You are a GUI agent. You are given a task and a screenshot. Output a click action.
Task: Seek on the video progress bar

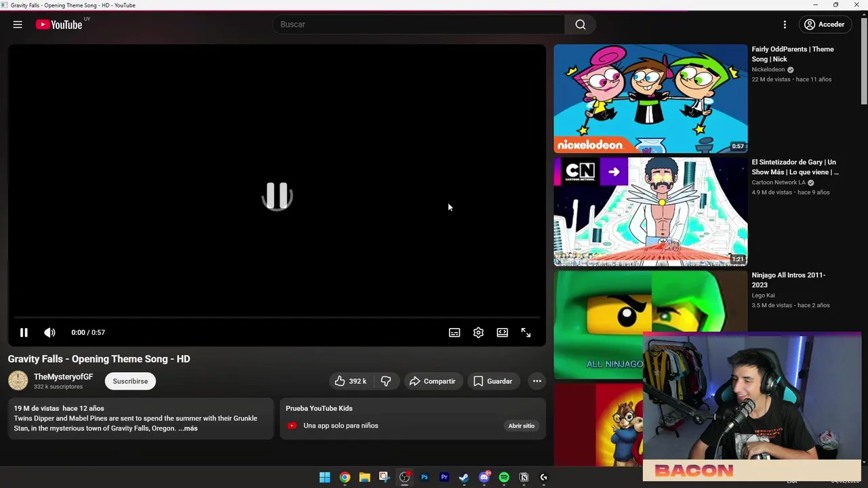coord(277,317)
